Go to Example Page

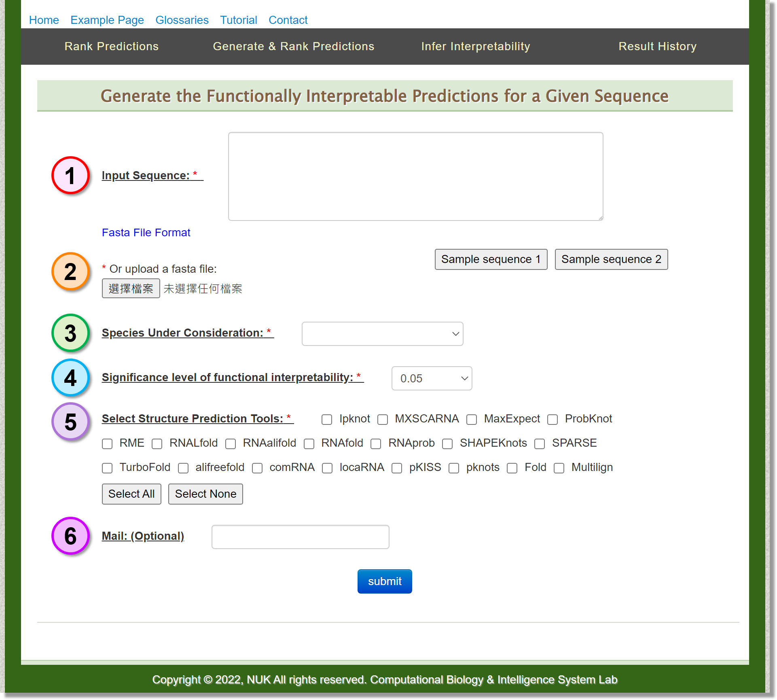click(x=107, y=20)
